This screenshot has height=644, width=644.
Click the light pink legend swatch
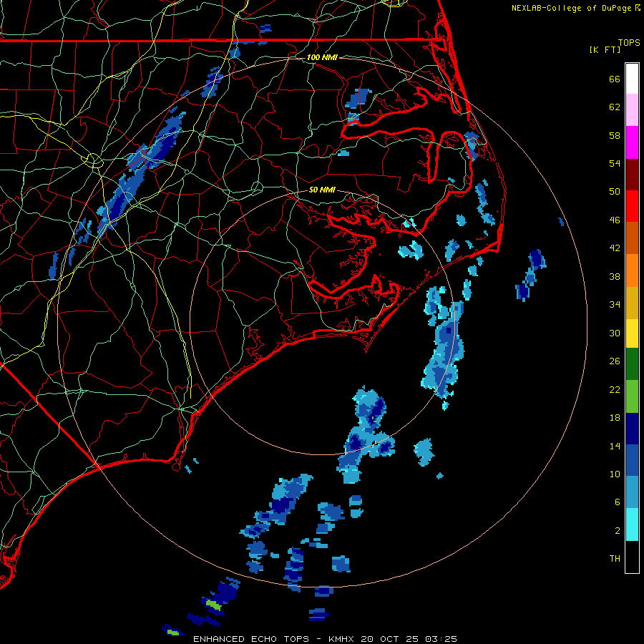click(632, 109)
